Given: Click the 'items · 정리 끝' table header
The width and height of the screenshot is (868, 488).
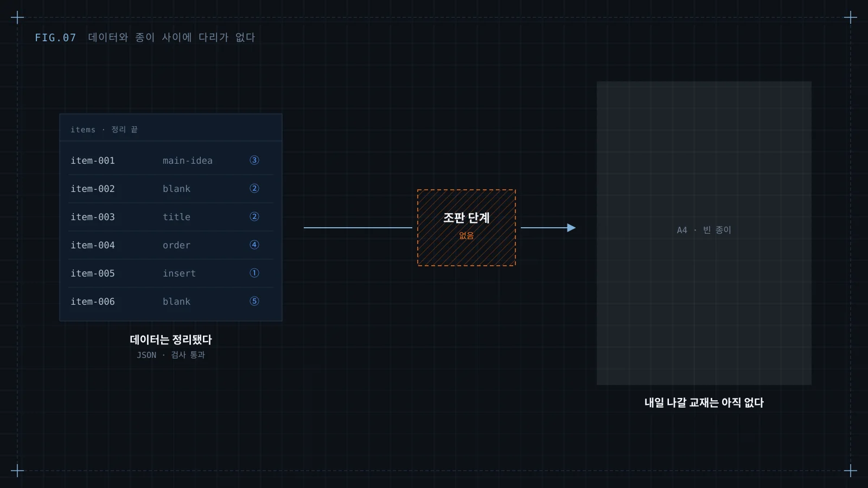Looking at the screenshot, I should 104,130.
